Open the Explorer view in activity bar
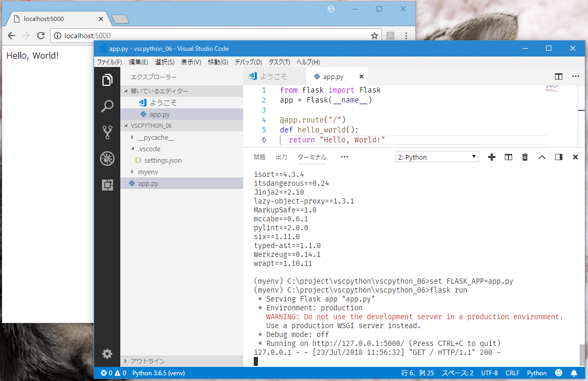The image size is (588, 381). click(107, 80)
